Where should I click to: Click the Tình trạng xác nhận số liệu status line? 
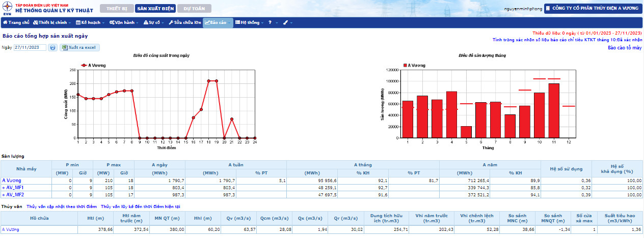click(x=567, y=39)
